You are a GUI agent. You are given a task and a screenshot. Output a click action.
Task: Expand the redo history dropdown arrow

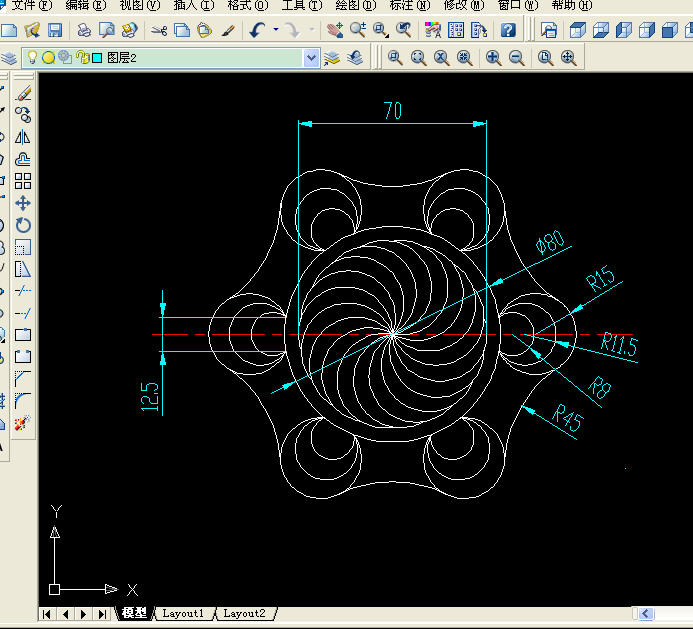click(x=312, y=30)
